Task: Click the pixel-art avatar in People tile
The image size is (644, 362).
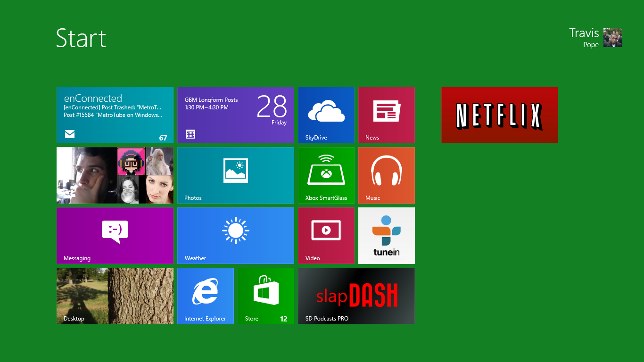Action: (x=131, y=161)
